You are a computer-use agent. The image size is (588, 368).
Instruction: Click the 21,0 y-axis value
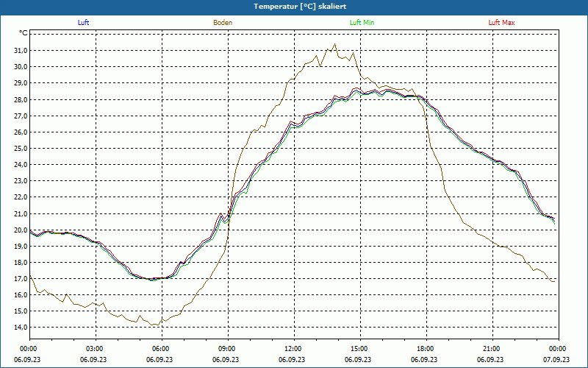[21, 214]
